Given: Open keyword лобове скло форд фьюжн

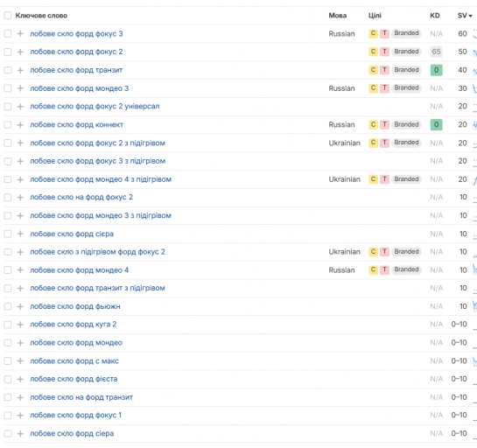Looking at the screenshot, I should [x=75, y=306].
